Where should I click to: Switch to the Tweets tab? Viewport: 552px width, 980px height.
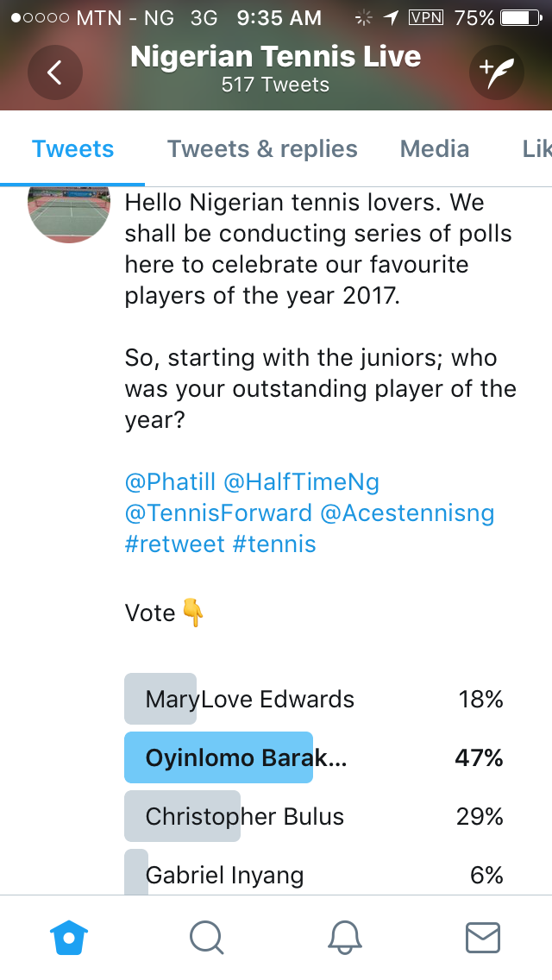coord(73,148)
